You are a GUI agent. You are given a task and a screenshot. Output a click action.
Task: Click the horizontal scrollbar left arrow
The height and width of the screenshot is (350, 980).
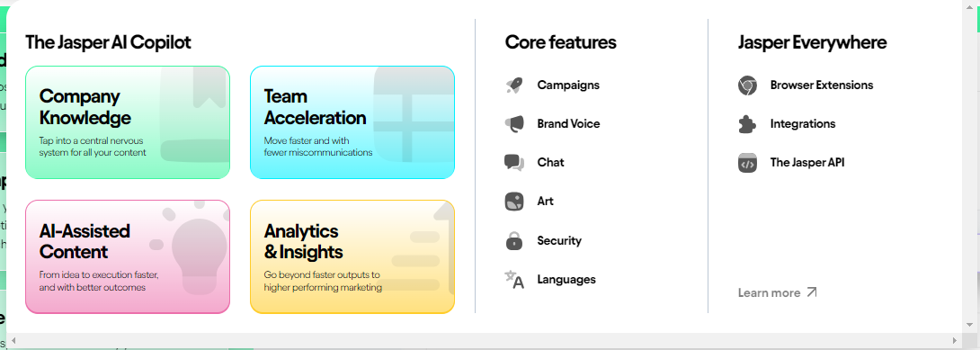[x=12, y=341]
